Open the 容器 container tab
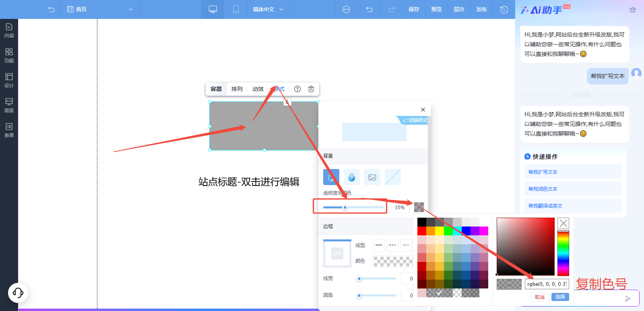 click(x=216, y=89)
